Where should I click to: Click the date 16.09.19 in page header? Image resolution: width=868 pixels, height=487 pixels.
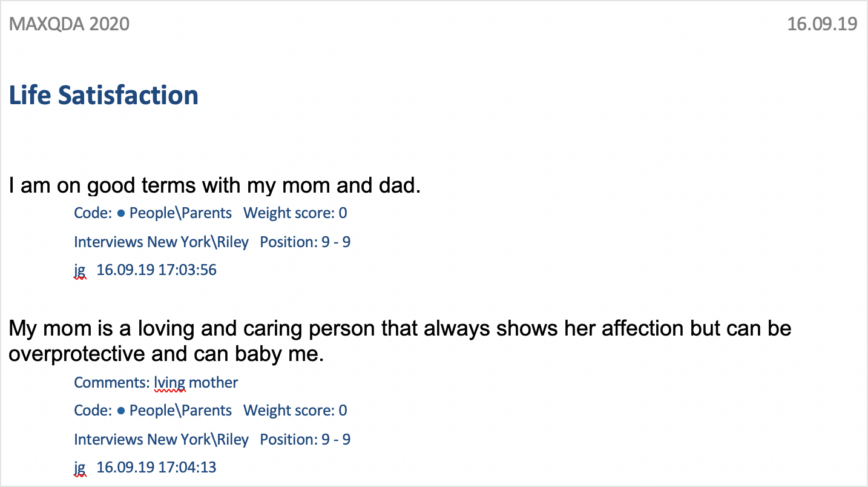pyautogui.click(x=822, y=24)
